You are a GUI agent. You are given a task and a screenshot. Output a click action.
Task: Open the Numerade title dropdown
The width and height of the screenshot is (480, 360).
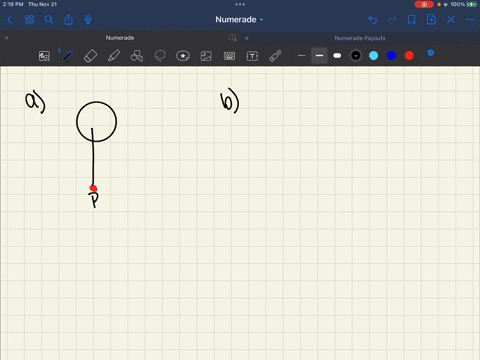point(239,20)
